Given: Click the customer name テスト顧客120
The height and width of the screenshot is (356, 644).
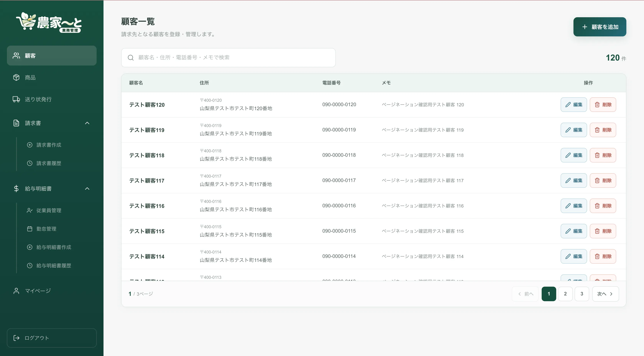Looking at the screenshot, I should pos(147,105).
